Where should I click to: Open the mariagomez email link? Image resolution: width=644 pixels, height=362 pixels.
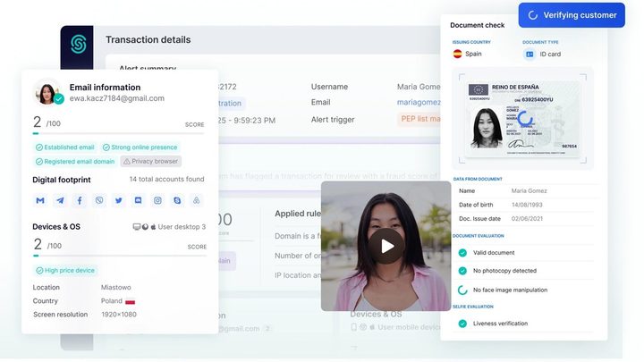[419, 102]
